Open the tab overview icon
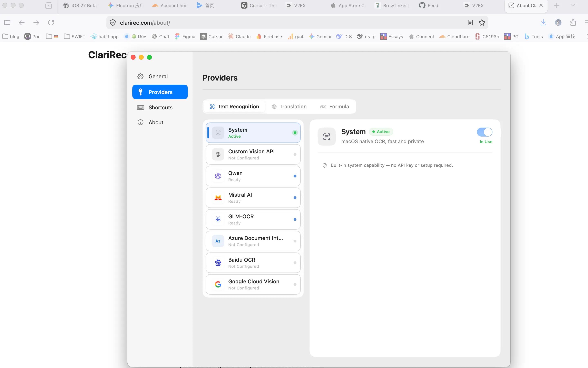Viewport: 588px width, 368px height. coord(49,5)
